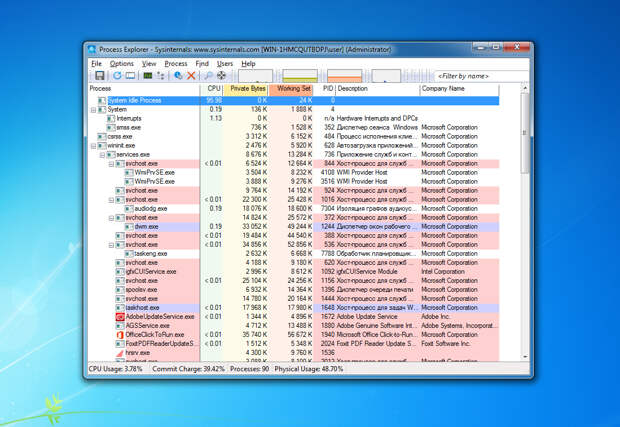Open process Properties toolbar icon

[178, 76]
